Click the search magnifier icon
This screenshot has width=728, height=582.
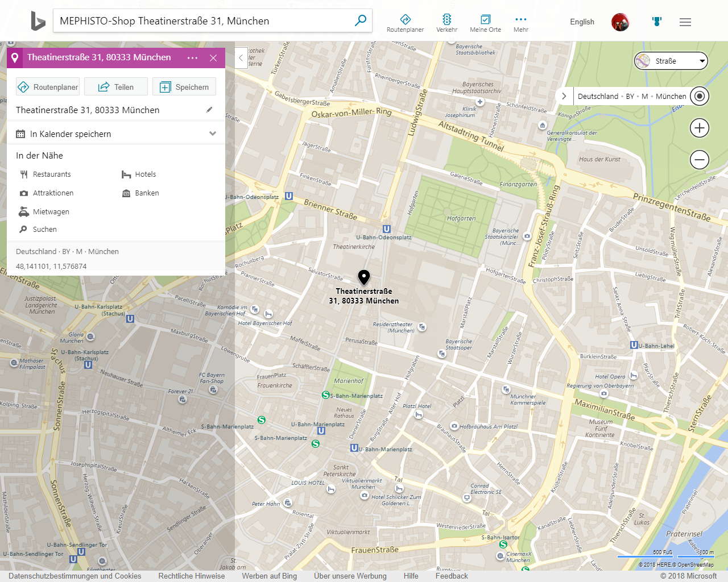(360, 21)
